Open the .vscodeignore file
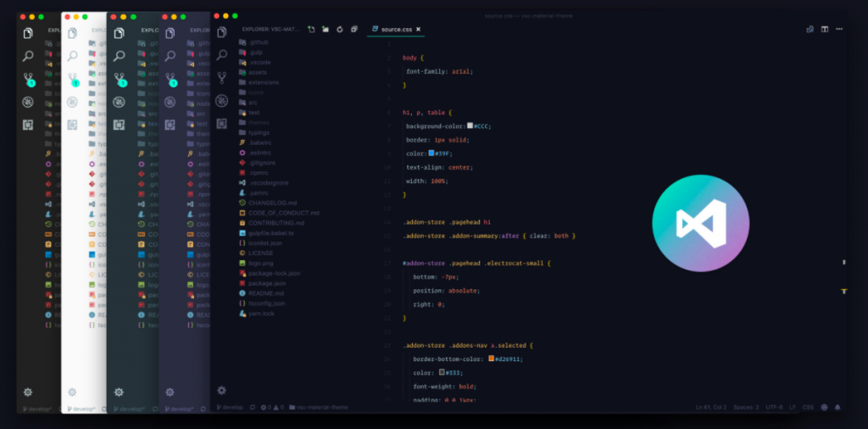The height and width of the screenshot is (429, 868). [x=264, y=182]
